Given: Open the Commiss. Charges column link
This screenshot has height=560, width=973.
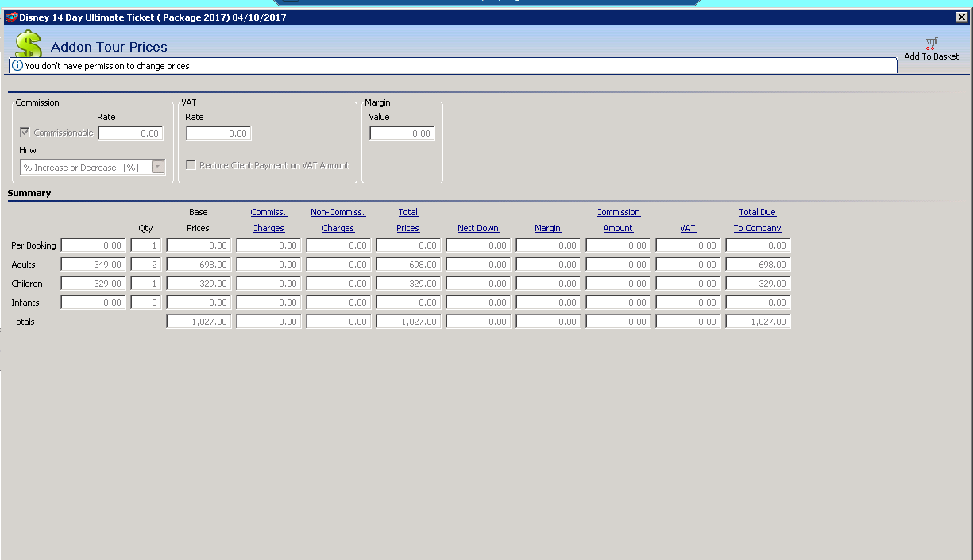Looking at the screenshot, I should tap(268, 220).
